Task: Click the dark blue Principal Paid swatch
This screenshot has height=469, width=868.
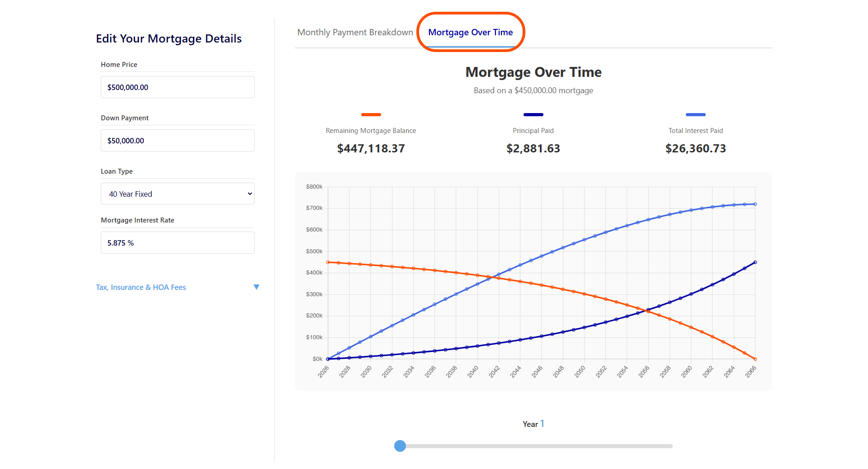Action: (x=533, y=115)
